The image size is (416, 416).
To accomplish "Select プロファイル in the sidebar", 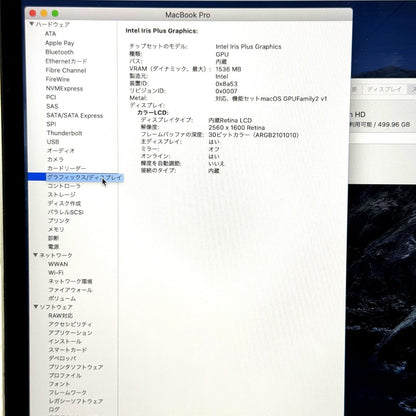I will tap(65, 375).
